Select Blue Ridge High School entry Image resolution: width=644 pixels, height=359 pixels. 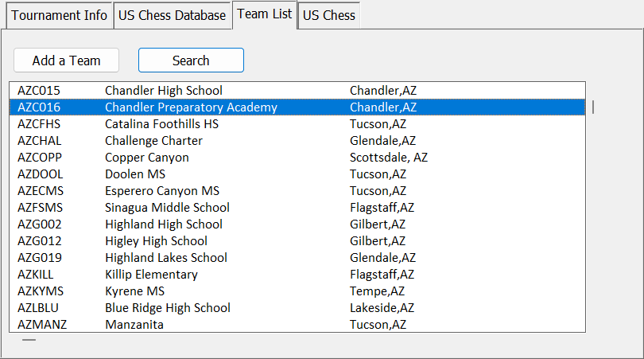click(168, 308)
